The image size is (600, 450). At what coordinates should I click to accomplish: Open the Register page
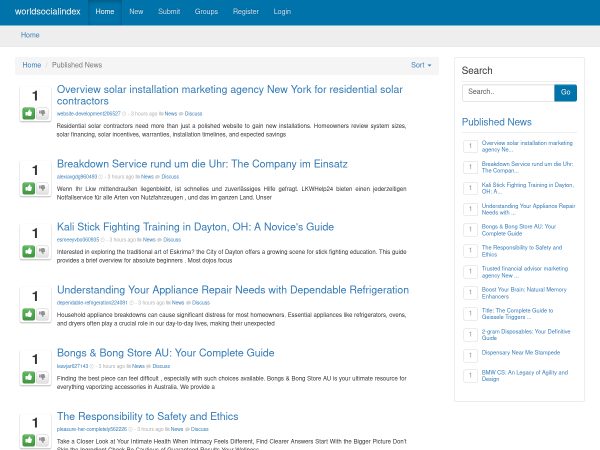coord(246,12)
